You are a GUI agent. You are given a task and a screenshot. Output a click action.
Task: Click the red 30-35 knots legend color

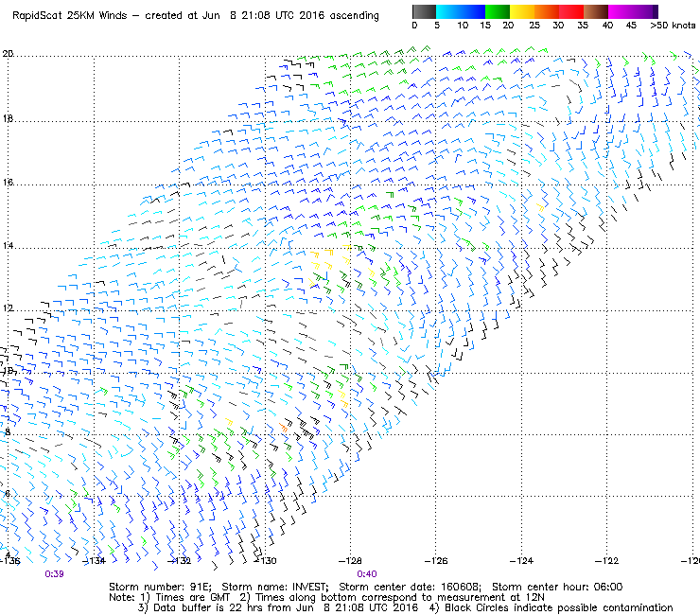pos(571,11)
